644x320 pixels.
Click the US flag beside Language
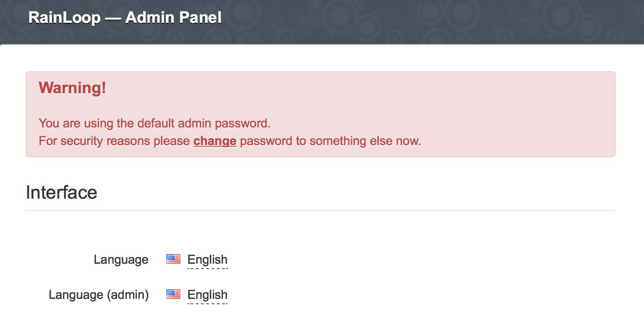click(173, 259)
